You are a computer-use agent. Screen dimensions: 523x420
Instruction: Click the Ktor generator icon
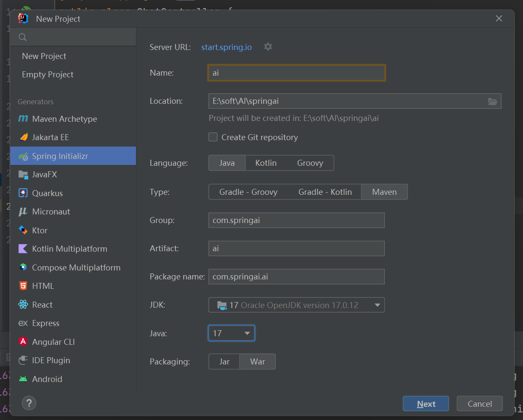coord(23,230)
